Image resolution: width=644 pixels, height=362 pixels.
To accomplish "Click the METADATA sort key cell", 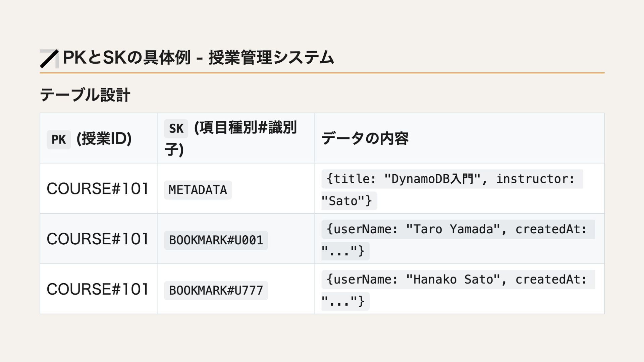I will coord(198,190).
